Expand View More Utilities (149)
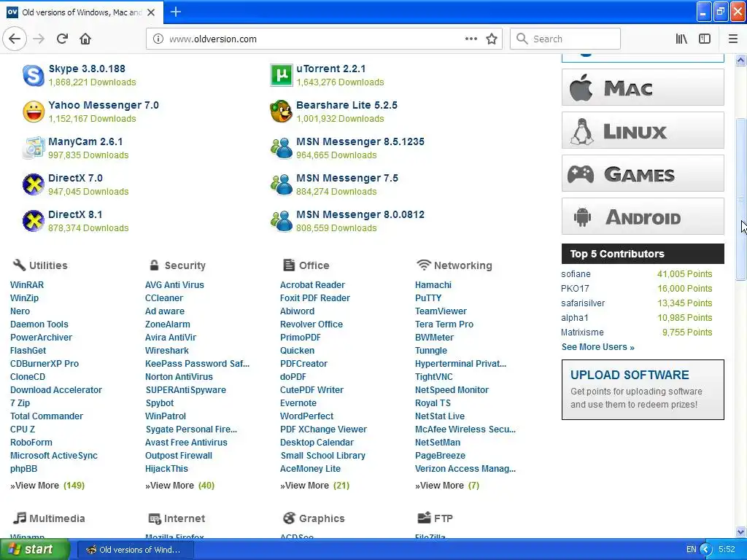The image size is (747, 560). [x=47, y=485]
